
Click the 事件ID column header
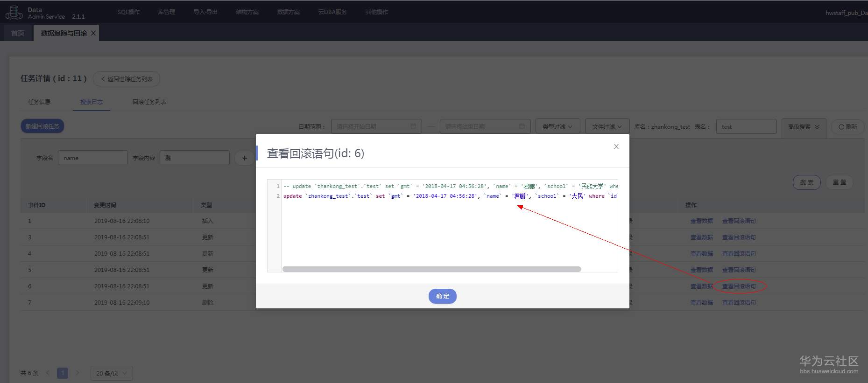point(36,205)
